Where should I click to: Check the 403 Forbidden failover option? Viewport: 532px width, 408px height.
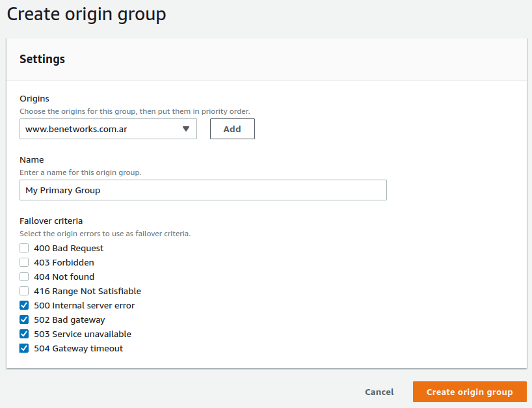pos(24,262)
